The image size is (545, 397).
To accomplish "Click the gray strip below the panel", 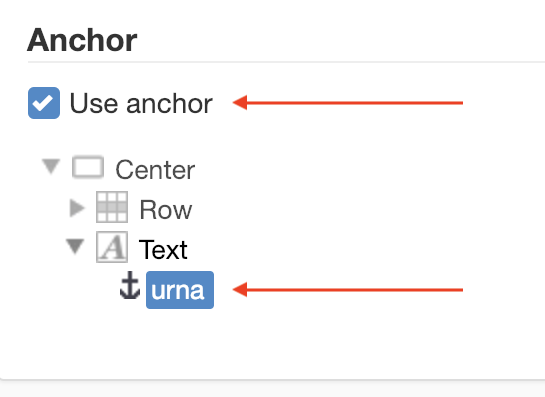I will pyautogui.click(x=272, y=389).
